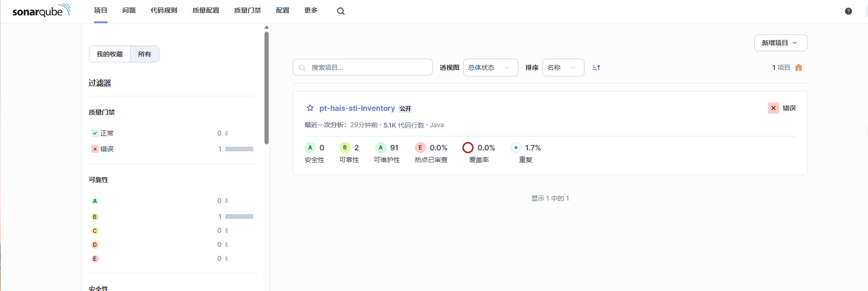Go to the 代码规则 tab

pos(164,10)
